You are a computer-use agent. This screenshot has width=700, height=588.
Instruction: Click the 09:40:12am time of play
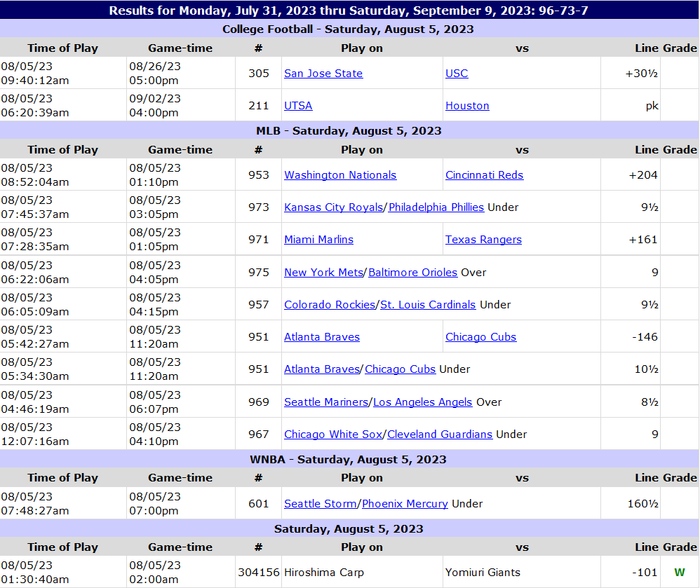(35, 81)
